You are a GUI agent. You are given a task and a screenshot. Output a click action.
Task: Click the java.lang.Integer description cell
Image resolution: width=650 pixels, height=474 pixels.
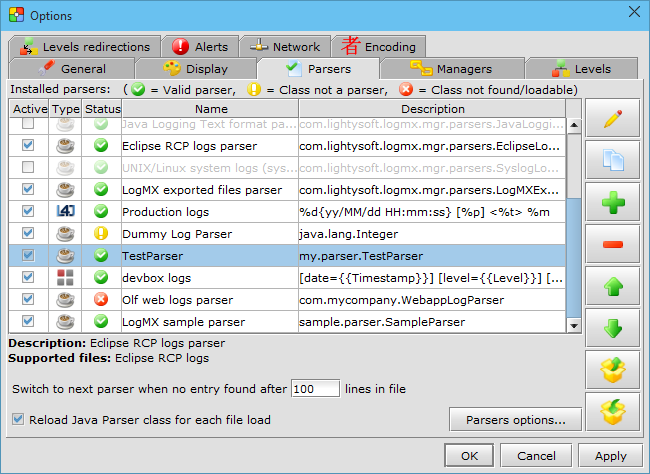(432, 234)
